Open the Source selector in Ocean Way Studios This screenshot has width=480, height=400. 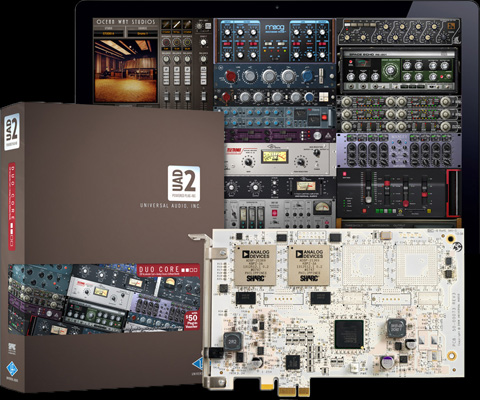(x=142, y=33)
